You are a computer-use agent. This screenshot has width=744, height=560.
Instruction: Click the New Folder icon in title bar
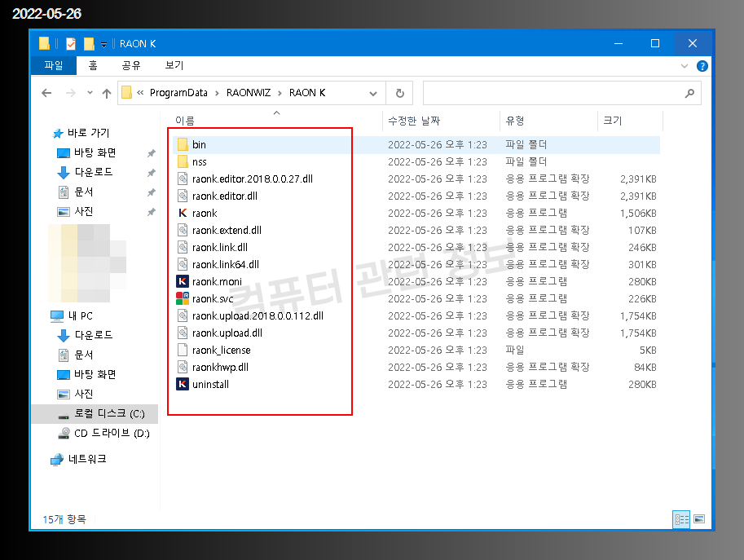coord(89,44)
